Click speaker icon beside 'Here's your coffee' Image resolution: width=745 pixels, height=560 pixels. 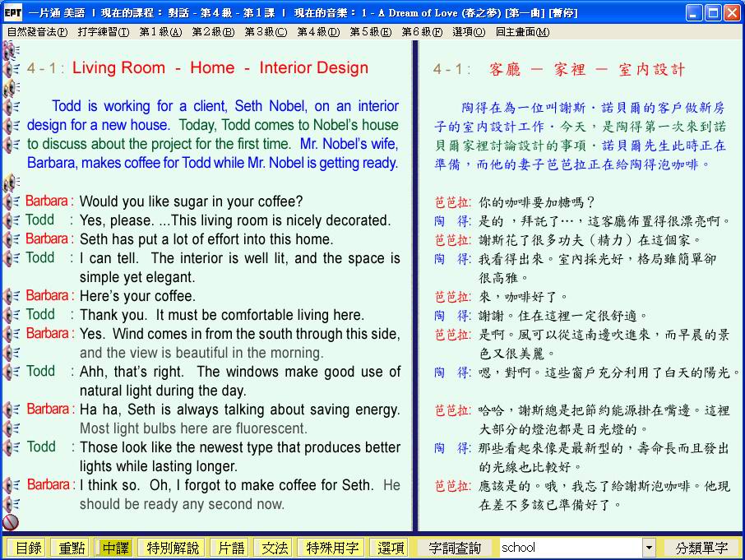12,296
